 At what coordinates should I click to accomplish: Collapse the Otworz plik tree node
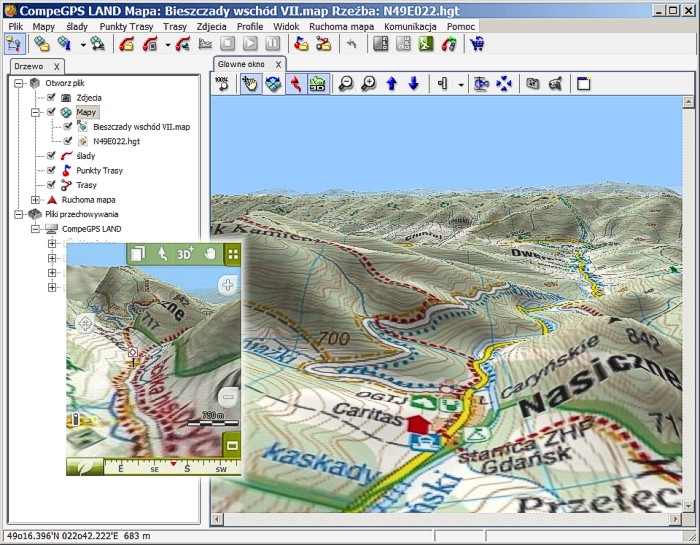[18, 83]
